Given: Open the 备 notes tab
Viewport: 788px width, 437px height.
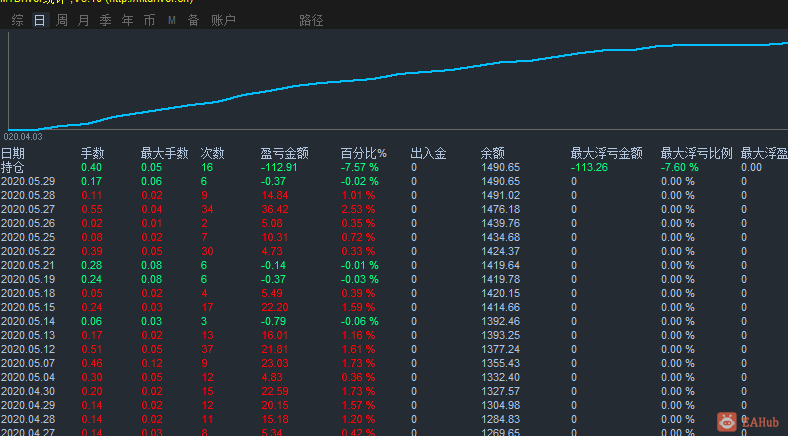Looking at the screenshot, I should 193,20.
